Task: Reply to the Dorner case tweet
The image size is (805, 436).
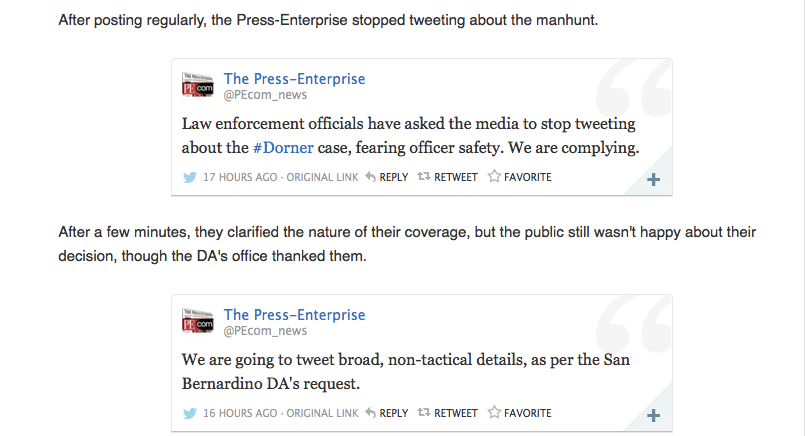Action: point(387,177)
